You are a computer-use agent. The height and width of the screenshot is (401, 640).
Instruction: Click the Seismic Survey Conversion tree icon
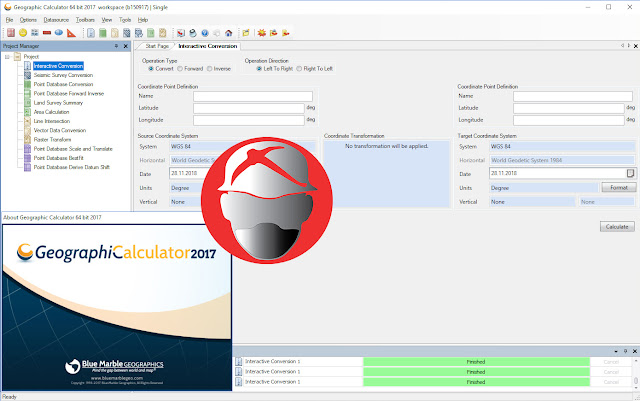coord(27,75)
